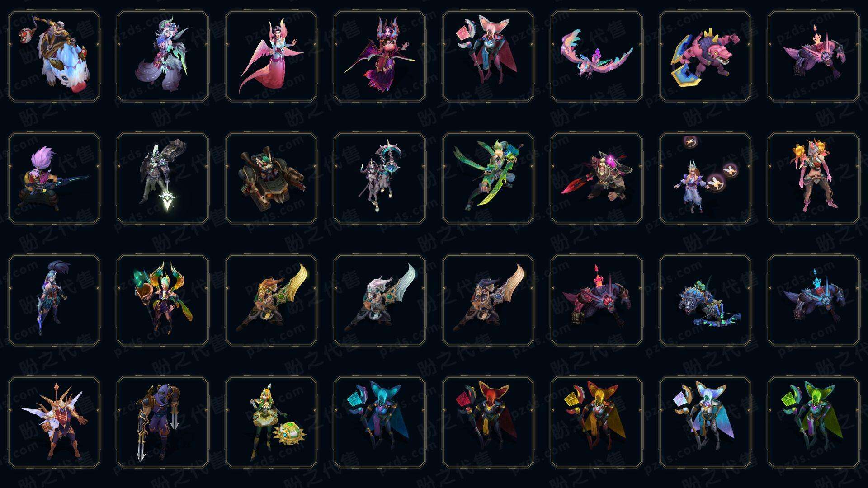Select the pink-skinned character with orange pigtails
This screenshot has height=488, width=868.
814,178
